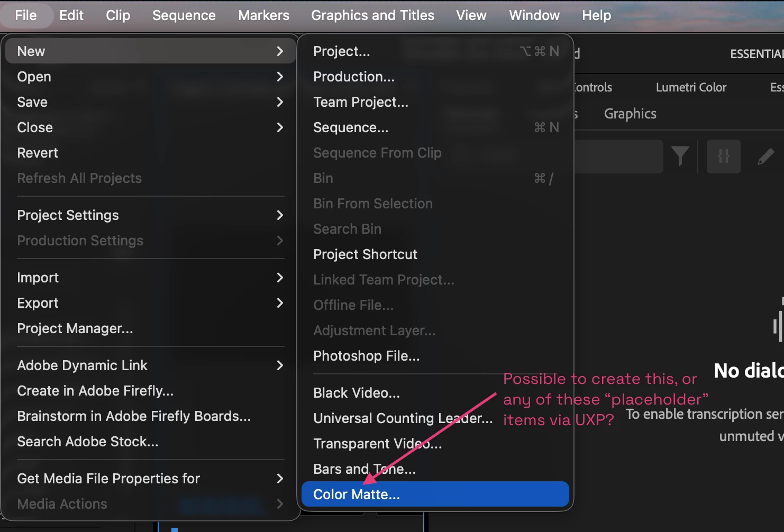This screenshot has height=532, width=784.
Task: Click into the panel search field
Action: pos(618,157)
